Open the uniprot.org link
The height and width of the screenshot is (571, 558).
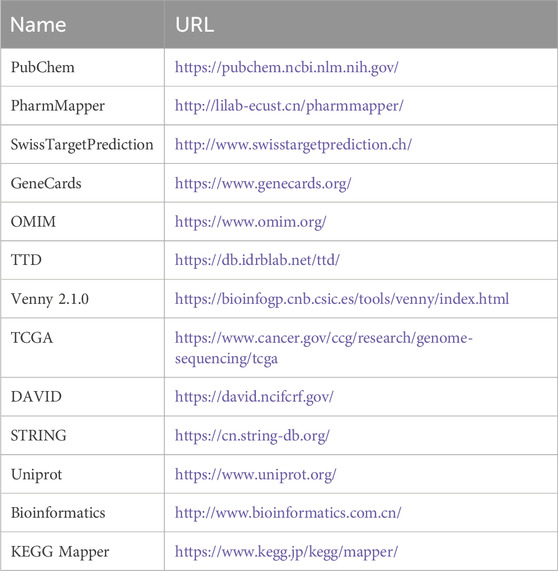(256, 474)
